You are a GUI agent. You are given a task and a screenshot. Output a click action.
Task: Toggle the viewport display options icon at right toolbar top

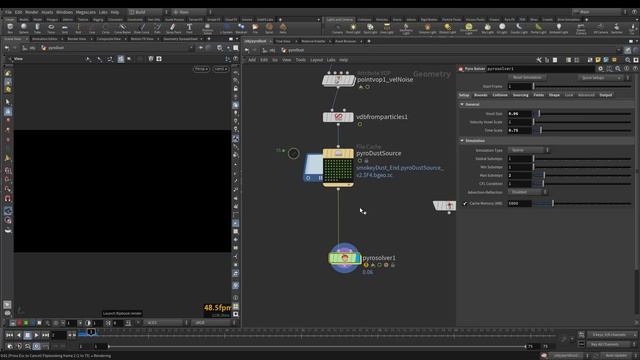click(236, 73)
